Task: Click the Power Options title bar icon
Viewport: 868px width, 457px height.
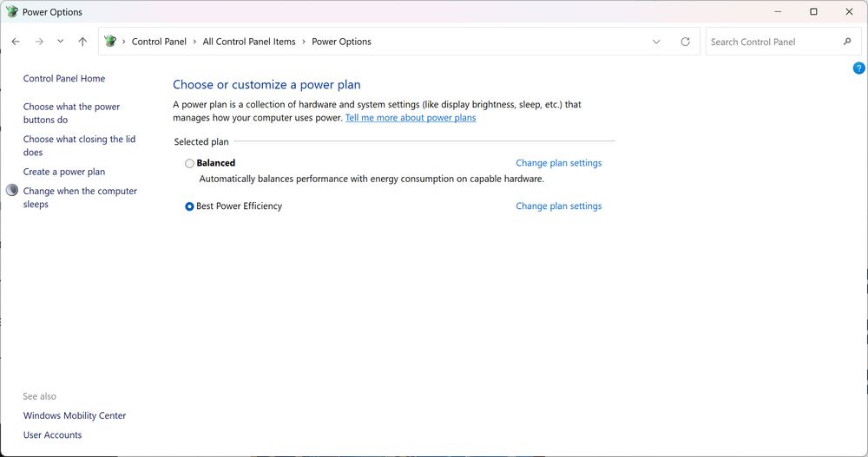Action: pyautogui.click(x=11, y=11)
